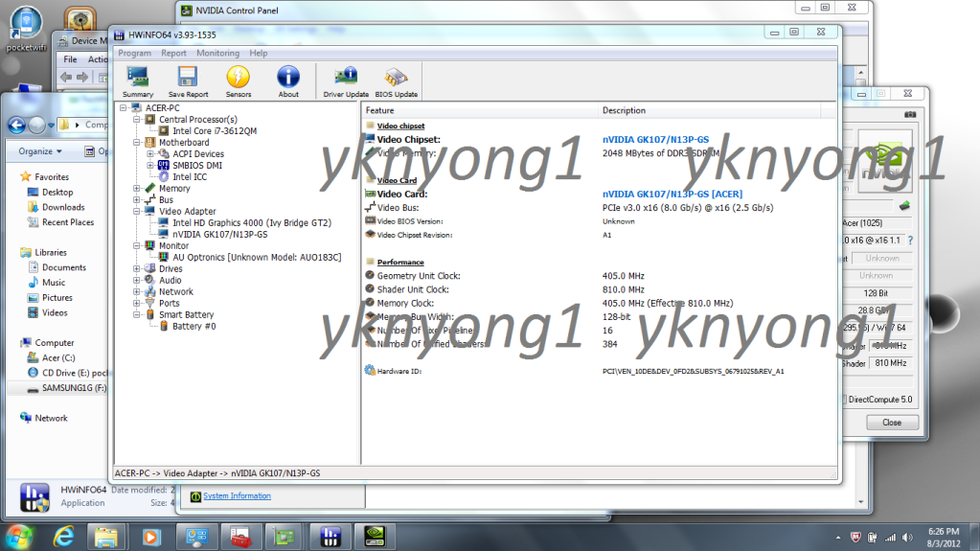
Task: Select Intel ICC tree item
Action: click(190, 177)
